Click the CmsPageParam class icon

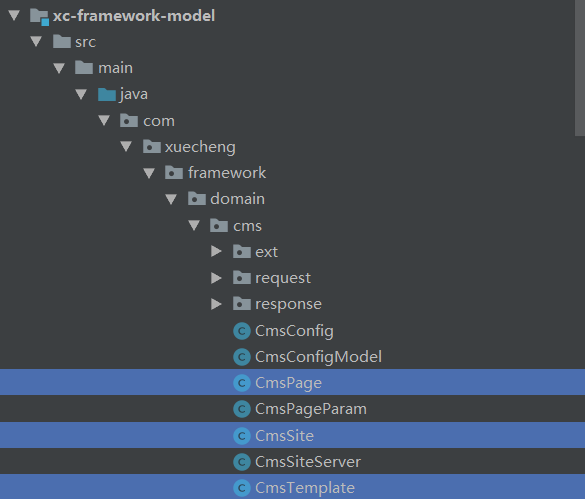coord(242,409)
